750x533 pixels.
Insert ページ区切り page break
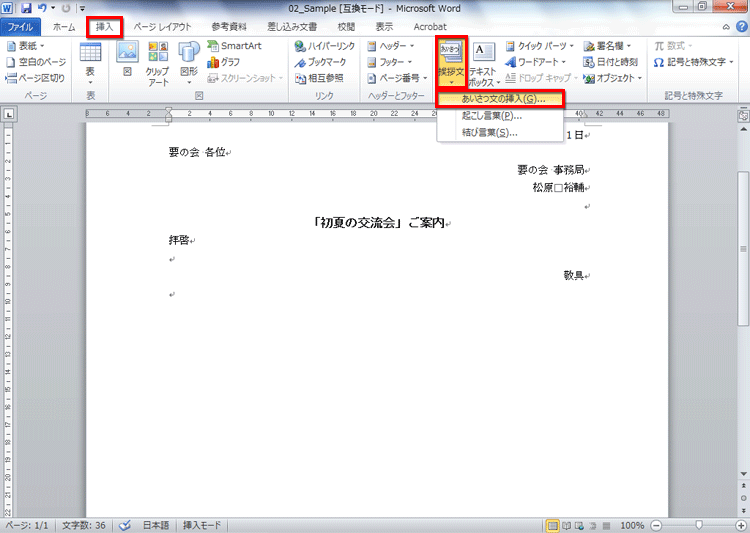click(x=35, y=78)
